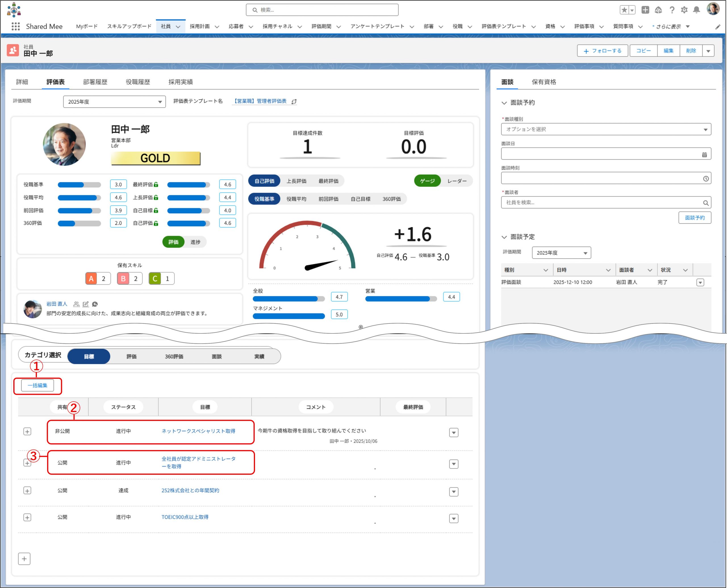Open the App Launcher grid icon
This screenshot has height=588, width=727.
pos(16,26)
